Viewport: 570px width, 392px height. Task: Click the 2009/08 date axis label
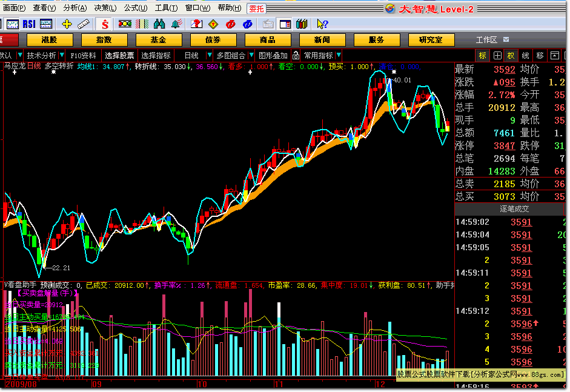point(21,384)
